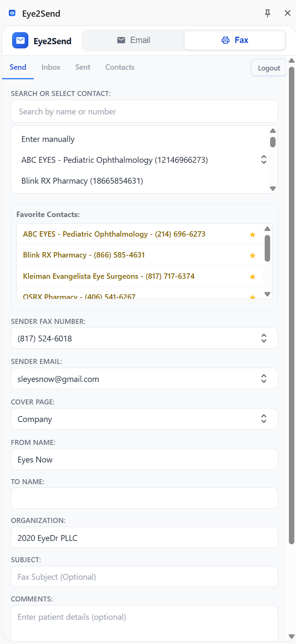Switch sending mode to Fax
Screen dimensions: 296x644
pyautogui.click(x=234, y=40)
